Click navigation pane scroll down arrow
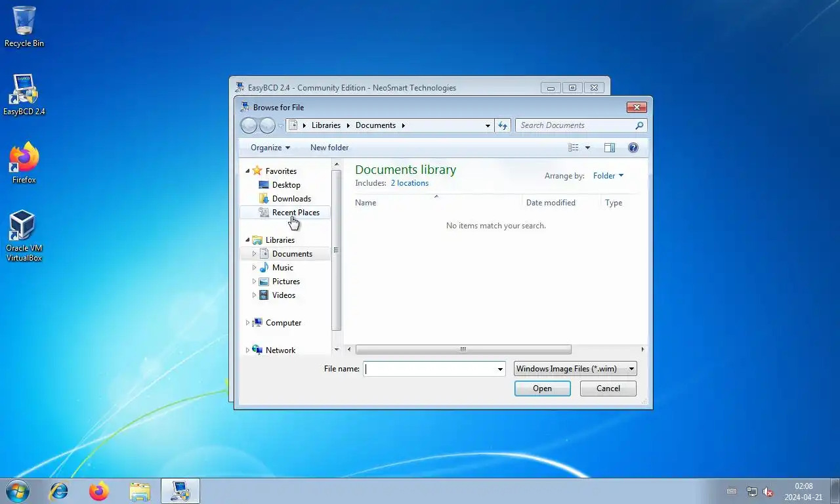Viewport: 840px width, 504px height. [x=337, y=350]
